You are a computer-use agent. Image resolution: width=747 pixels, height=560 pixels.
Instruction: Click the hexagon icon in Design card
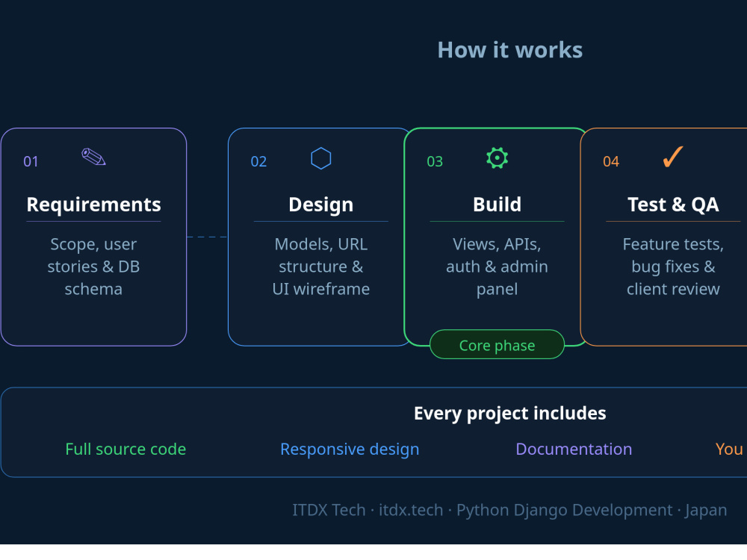tap(321, 158)
